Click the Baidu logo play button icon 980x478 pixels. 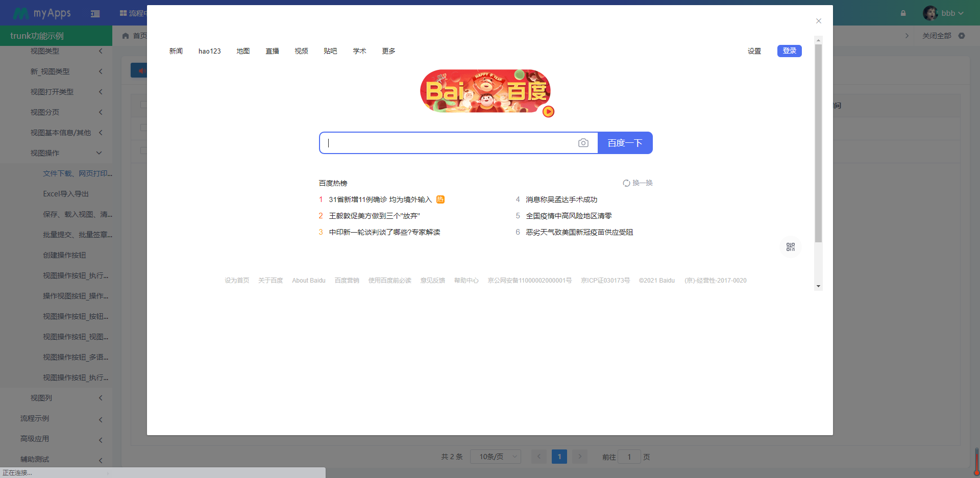[548, 111]
